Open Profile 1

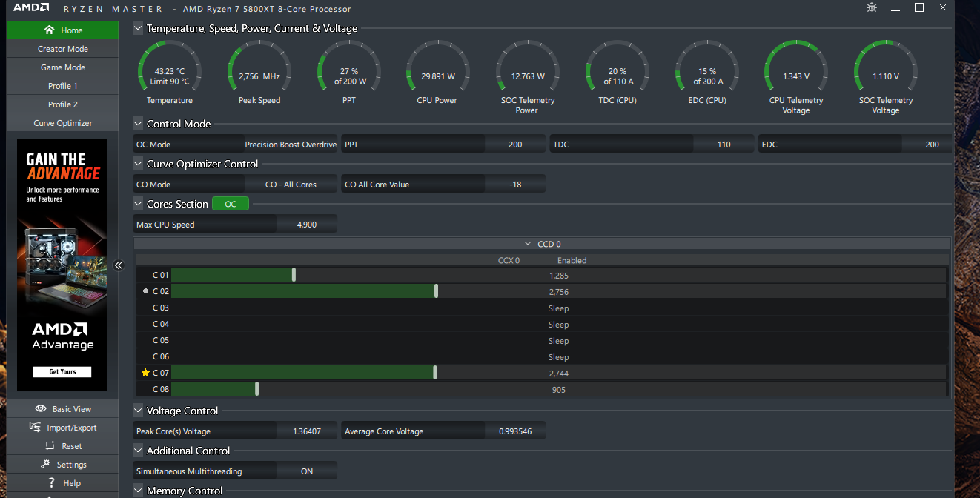[x=62, y=86]
